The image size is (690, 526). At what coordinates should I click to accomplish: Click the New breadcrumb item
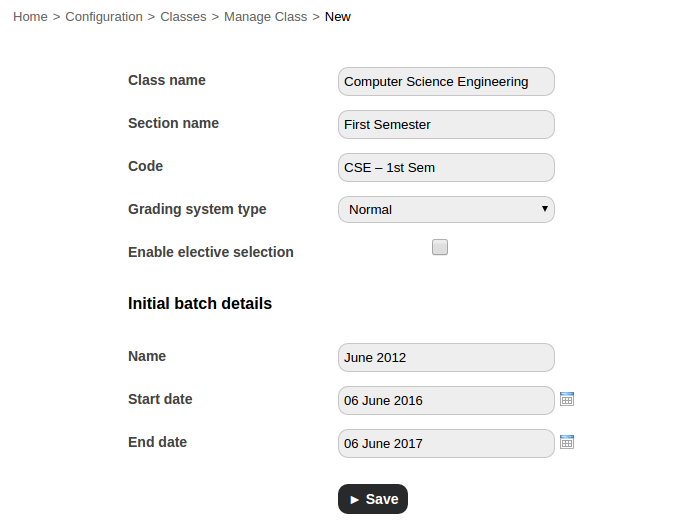point(338,17)
